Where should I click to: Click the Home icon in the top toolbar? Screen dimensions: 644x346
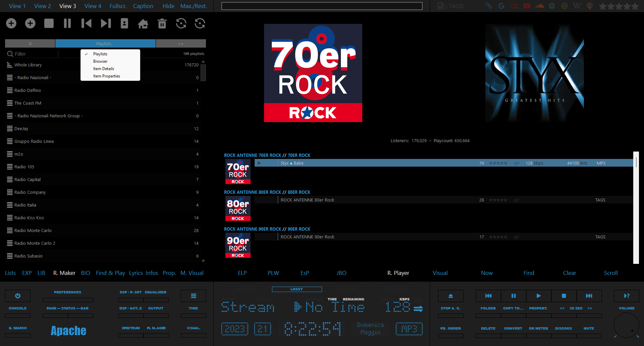[x=143, y=23]
